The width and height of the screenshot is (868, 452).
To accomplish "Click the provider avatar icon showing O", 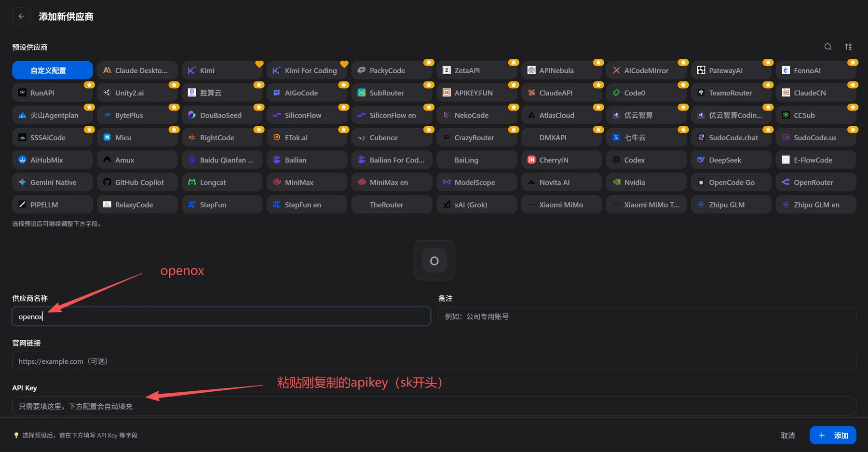I will click(434, 260).
